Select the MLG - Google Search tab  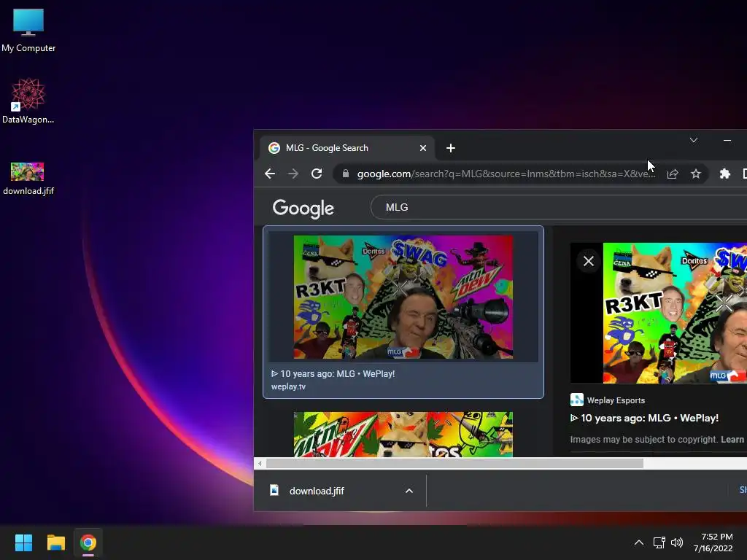tap(347, 148)
